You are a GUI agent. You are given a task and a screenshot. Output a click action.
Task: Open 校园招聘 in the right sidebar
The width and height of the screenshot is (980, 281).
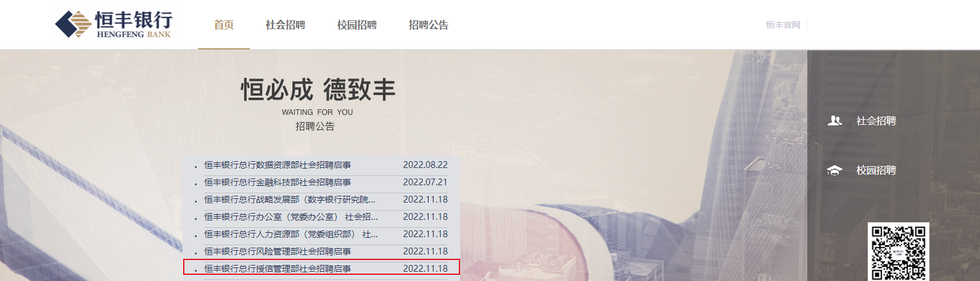pyautogui.click(x=876, y=170)
